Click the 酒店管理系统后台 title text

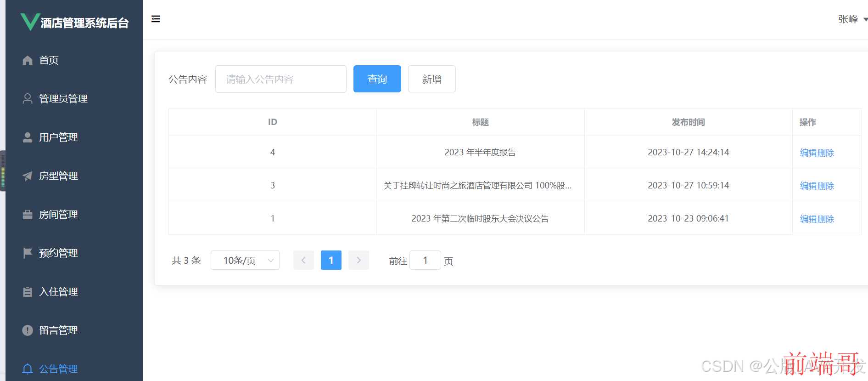84,23
